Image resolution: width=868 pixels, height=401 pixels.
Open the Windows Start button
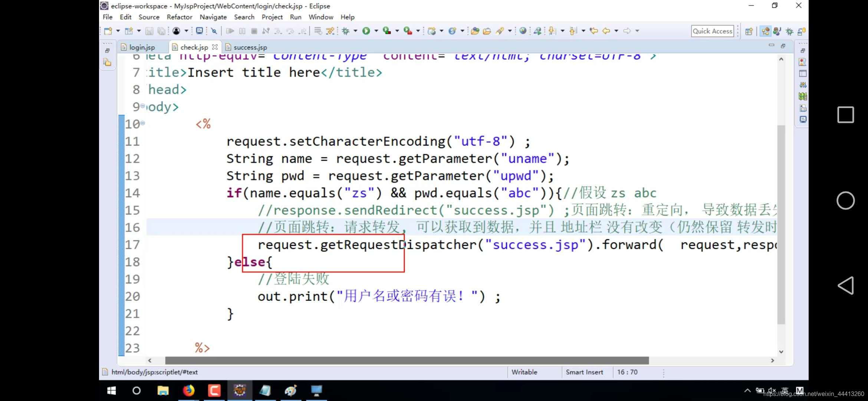(x=111, y=391)
